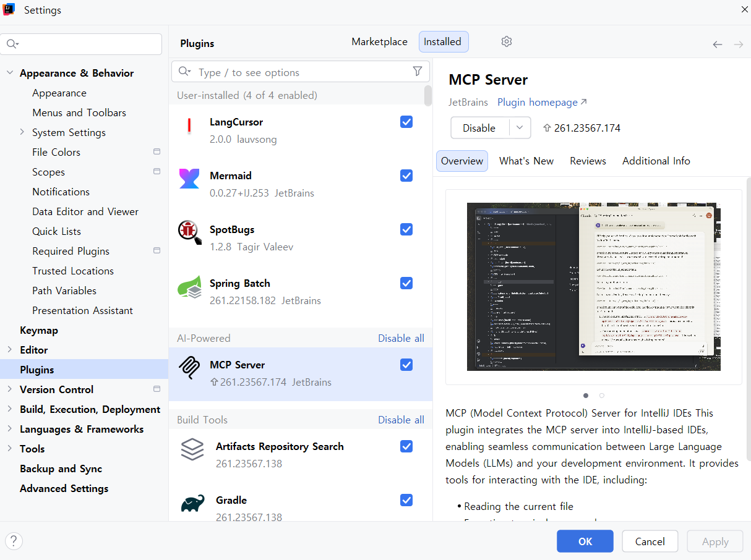Image resolution: width=751 pixels, height=560 pixels.
Task: Click the project-level icon next to Scopes
Action: pos(157,171)
